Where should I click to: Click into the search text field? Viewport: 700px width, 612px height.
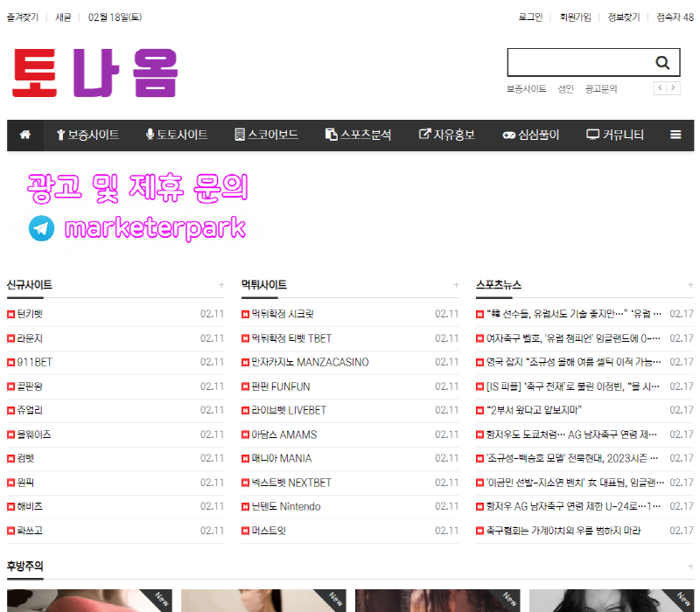tap(577, 63)
